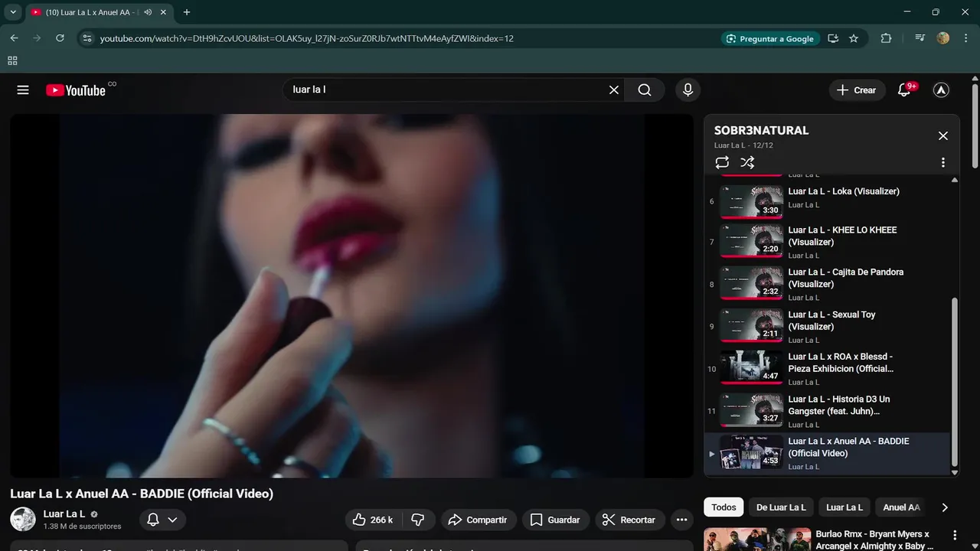Select the Todos filter chip
This screenshot has height=551, width=980.
click(724, 507)
